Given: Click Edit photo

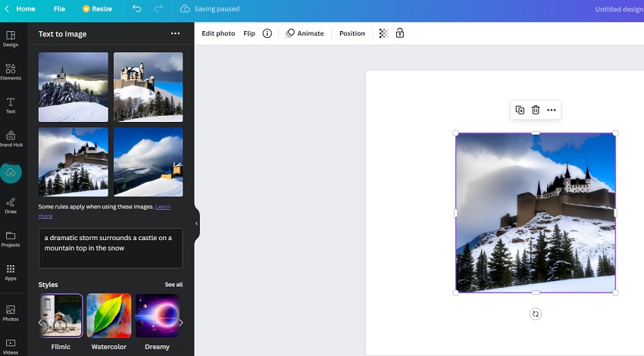Looking at the screenshot, I should tap(218, 33).
